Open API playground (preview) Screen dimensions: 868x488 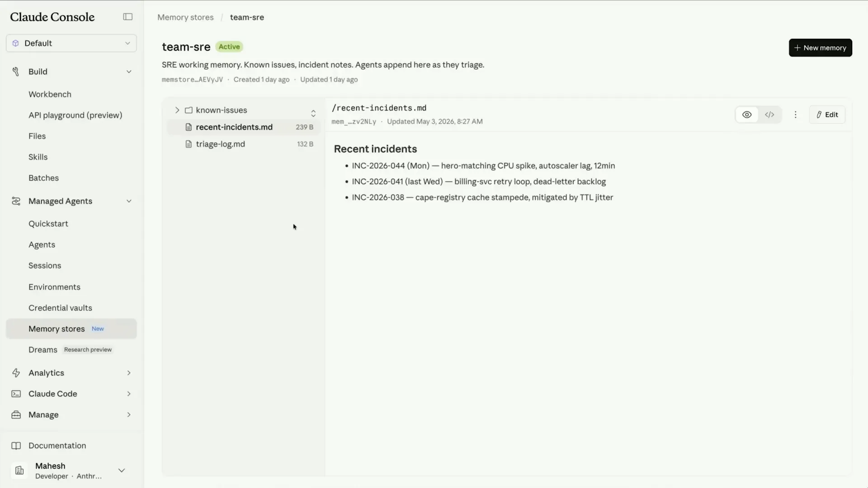tap(75, 115)
